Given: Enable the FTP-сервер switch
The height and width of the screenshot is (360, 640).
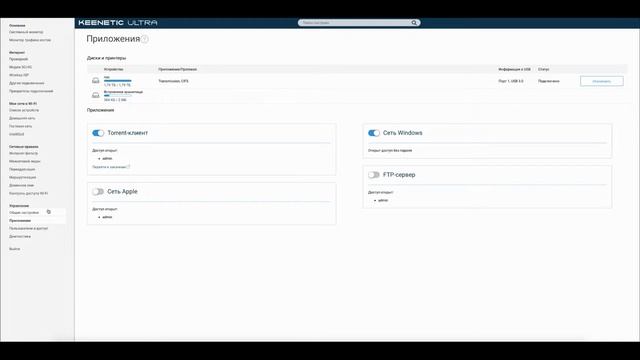Looking at the screenshot, I should point(374,175).
